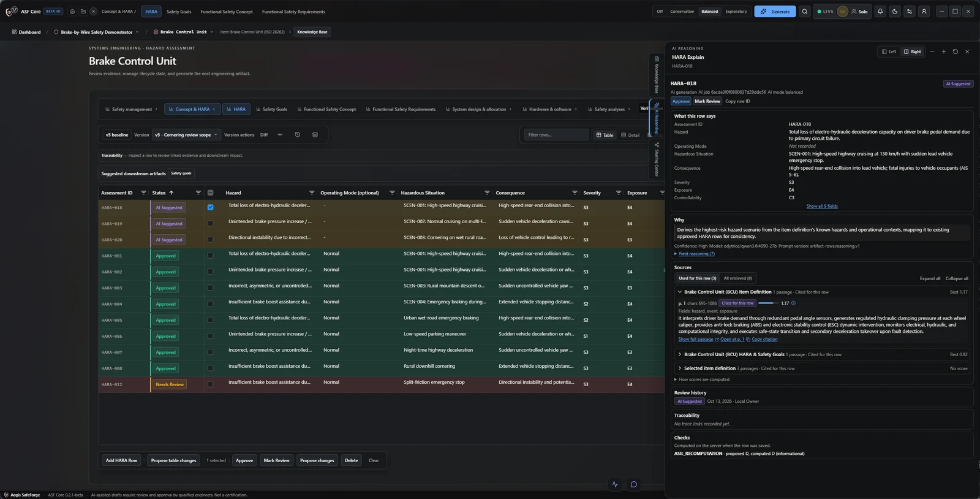Expand Safety management stage group
Screen dimensions: 980x499
pyautogui.click(x=131, y=109)
